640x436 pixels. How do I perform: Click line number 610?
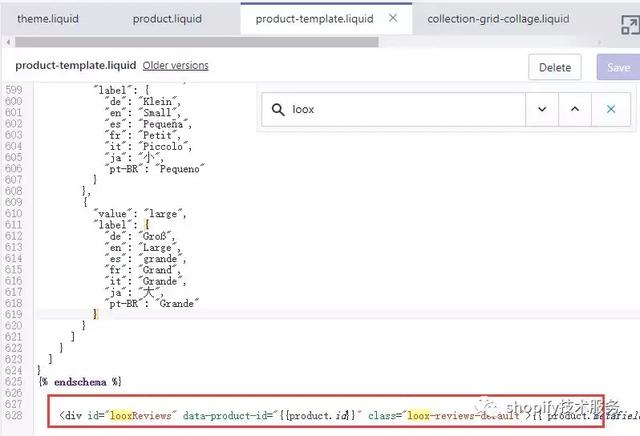[x=14, y=213]
